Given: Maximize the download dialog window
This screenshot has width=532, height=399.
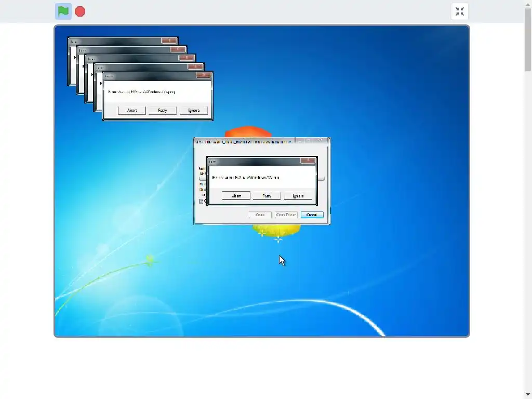Looking at the screenshot, I should [x=309, y=140].
